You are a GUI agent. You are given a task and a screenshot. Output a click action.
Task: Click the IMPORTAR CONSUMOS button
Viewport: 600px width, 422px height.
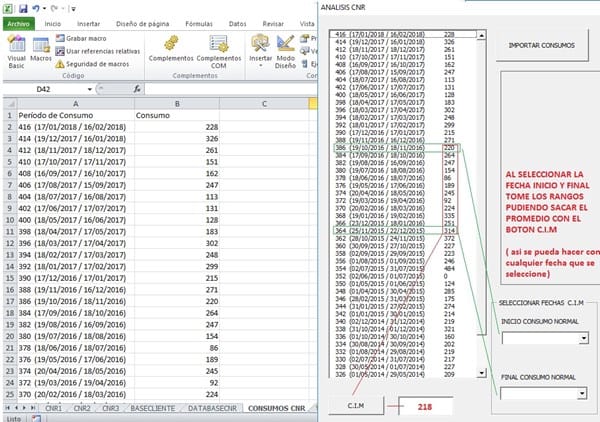(x=542, y=47)
